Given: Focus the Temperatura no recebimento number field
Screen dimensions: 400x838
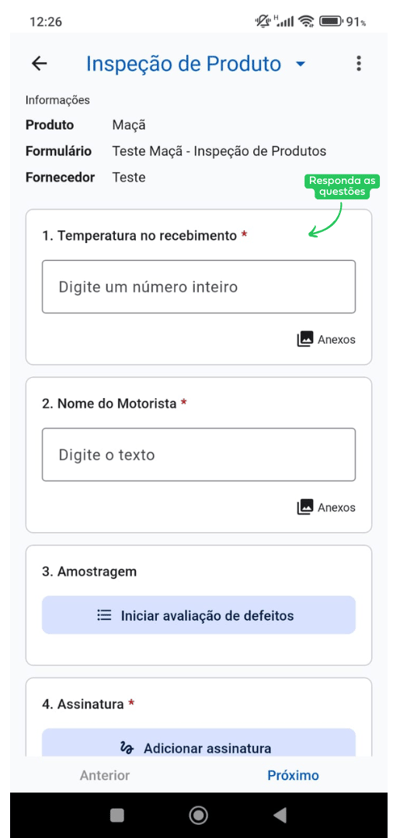Looking at the screenshot, I should pos(198,286).
